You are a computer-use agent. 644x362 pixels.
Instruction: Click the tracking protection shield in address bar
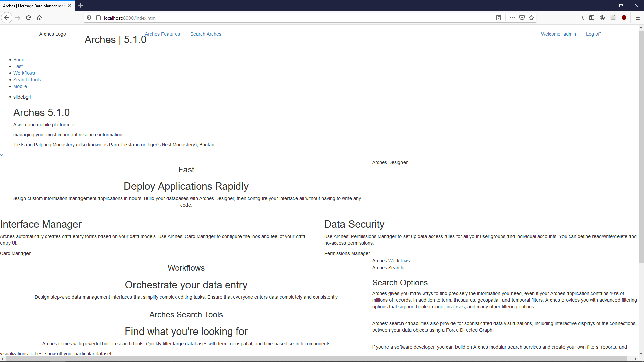pos(89,18)
